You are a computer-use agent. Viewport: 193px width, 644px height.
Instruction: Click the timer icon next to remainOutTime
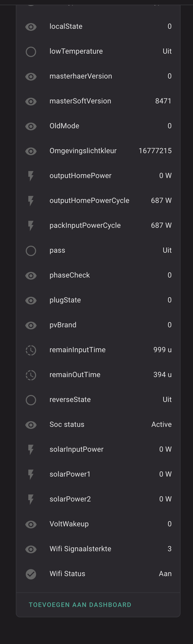[31, 375]
